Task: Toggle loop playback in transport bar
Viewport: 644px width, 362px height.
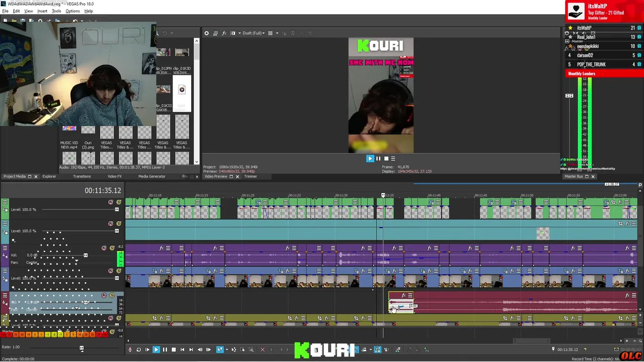Action: tap(138, 349)
